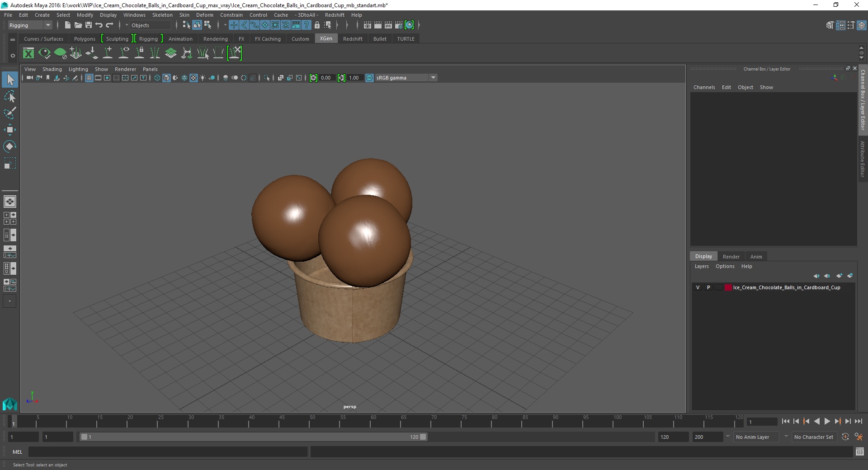Viewport: 868px width, 470px height.
Task: Pick the Paint selection tool
Action: (10, 113)
